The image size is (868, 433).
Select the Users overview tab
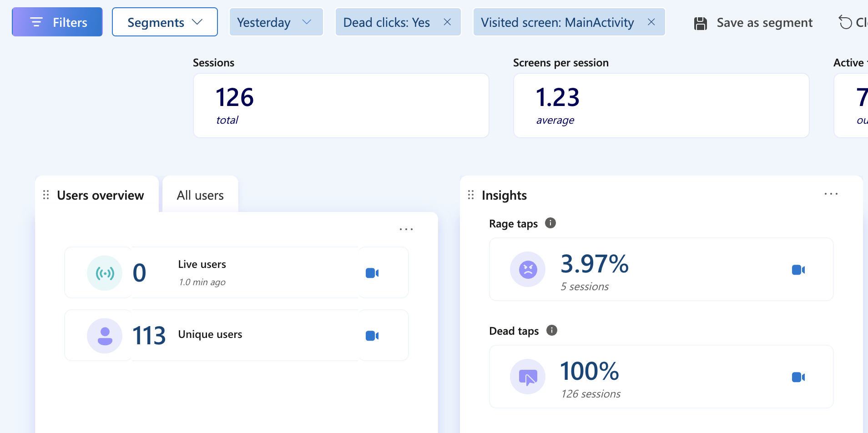(100, 195)
